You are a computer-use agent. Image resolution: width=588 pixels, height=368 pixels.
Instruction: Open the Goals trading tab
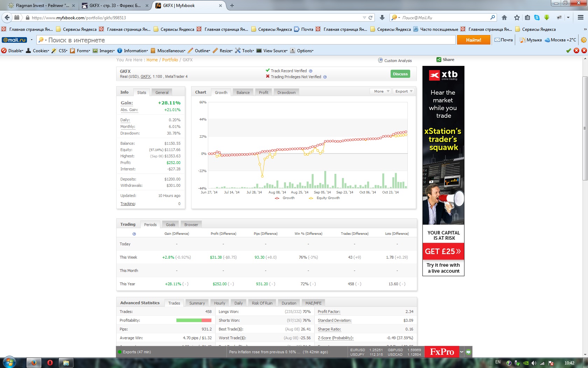170,225
